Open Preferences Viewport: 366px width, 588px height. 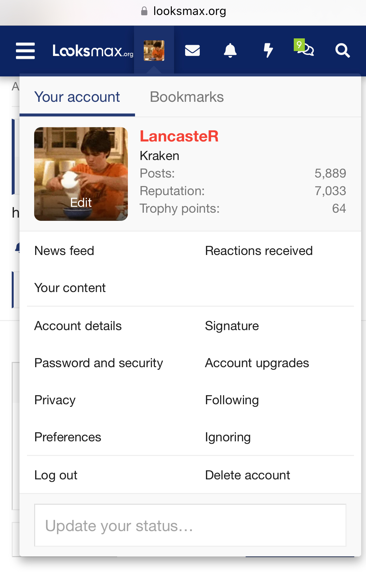pyautogui.click(x=68, y=437)
